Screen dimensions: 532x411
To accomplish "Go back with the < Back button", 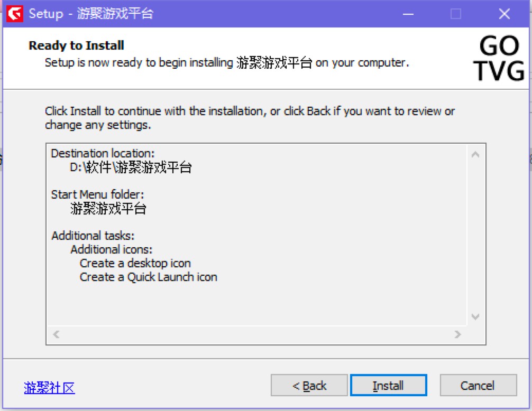I will 309,385.
